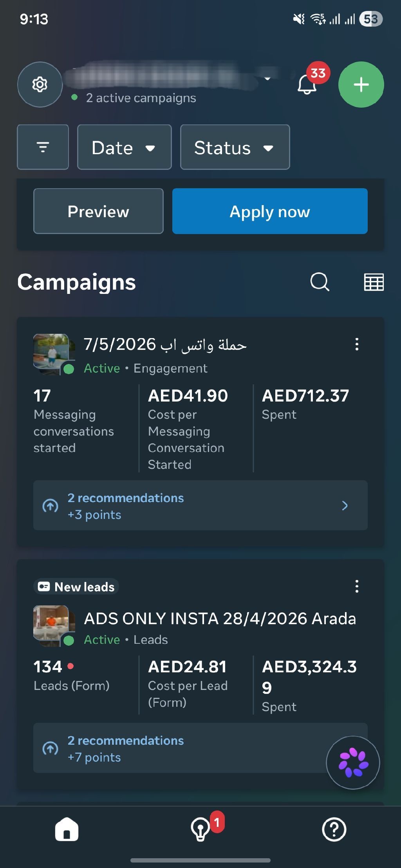Open the help question mark tab
Viewport: 401px width, 868px height.
click(x=334, y=829)
